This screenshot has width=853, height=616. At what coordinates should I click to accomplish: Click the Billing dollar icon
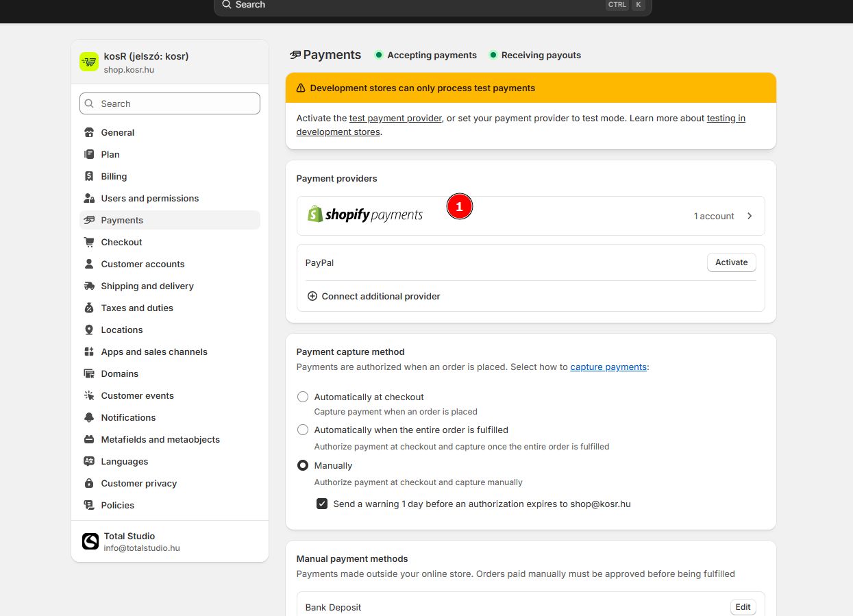89,176
